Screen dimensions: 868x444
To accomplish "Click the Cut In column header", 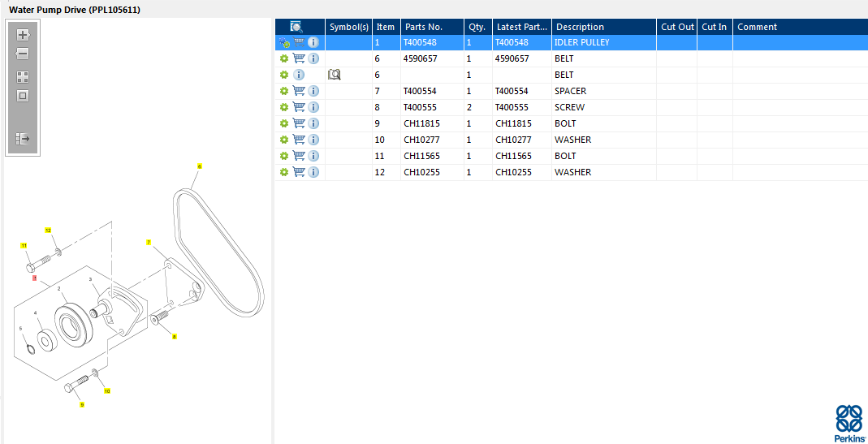I will (715, 27).
